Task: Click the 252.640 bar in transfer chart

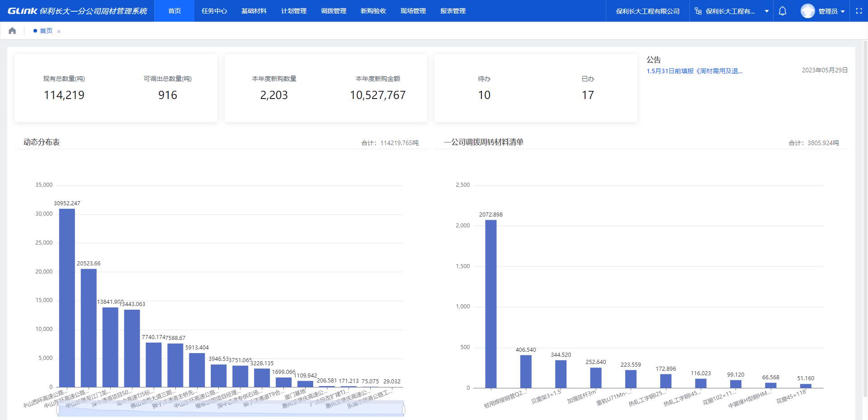Action: click(x=596, y=378)
